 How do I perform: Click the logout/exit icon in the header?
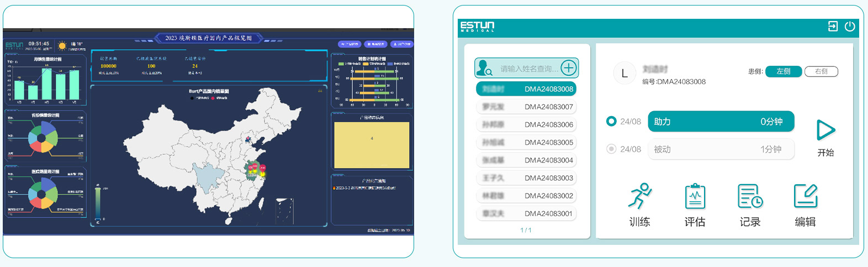(x=833, y=27)
